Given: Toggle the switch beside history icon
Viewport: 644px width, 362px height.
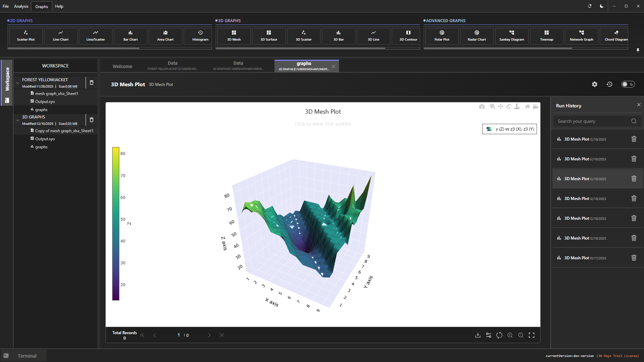Looking at the screenshot, I should coord(628,84).
